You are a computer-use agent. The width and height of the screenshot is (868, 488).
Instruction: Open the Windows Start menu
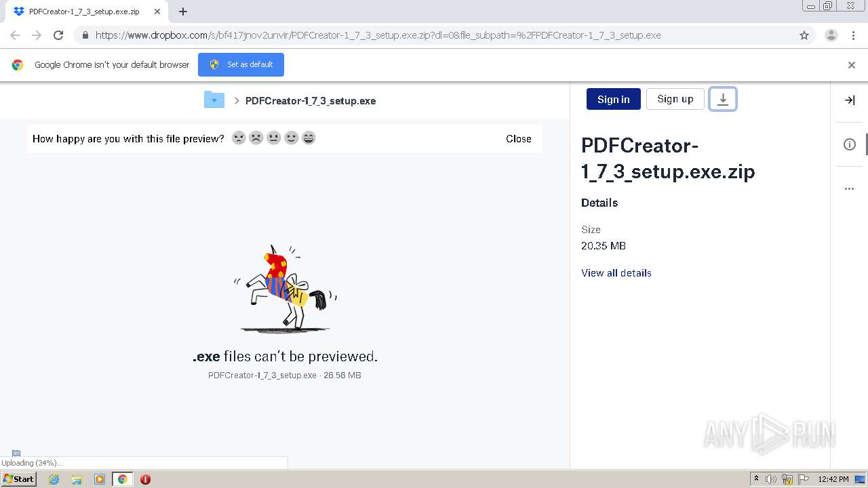19,479
